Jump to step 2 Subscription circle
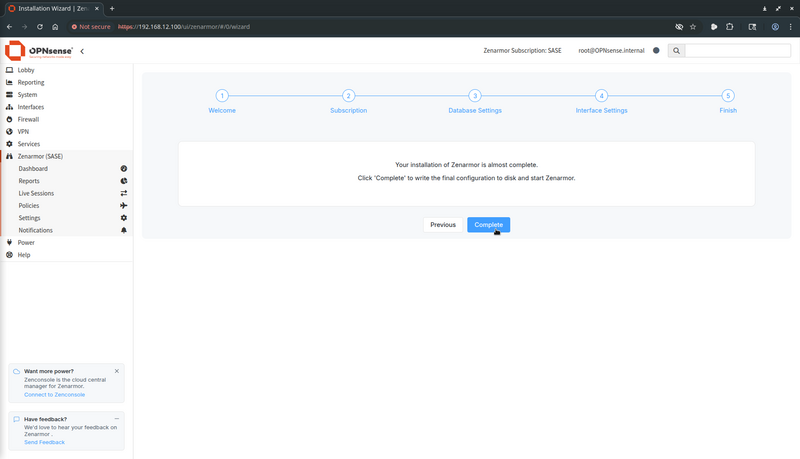 click(x=348, y=95)
